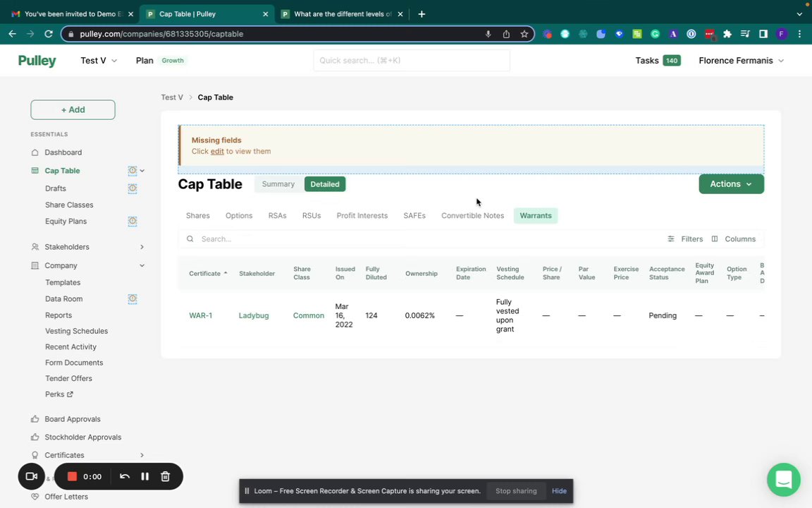
Task: Open Stockholder Approvals in the sidebar
Action: click(83, 437)
